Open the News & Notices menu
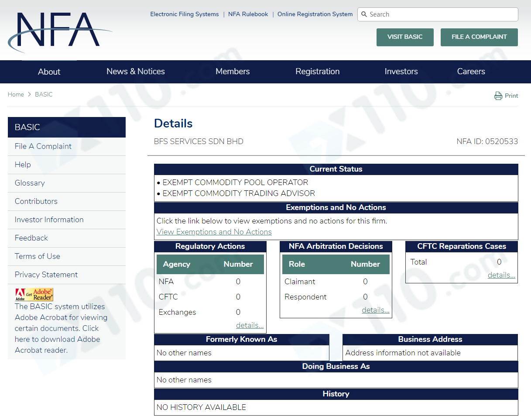This screenshot has height=420, width=531. [x=136, y=72]
